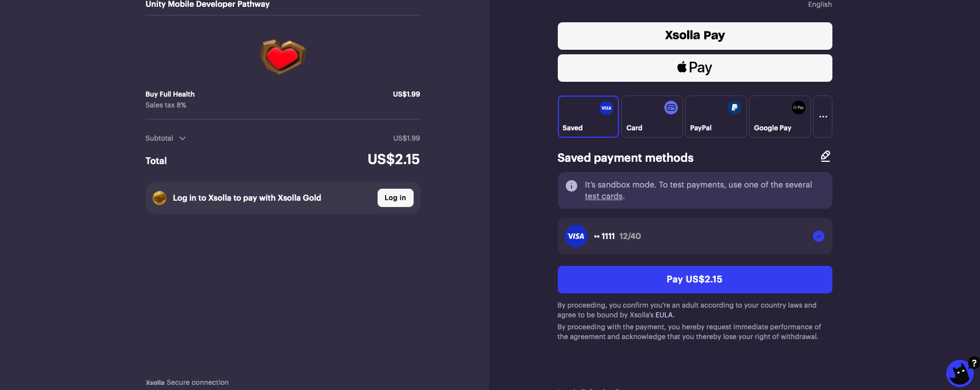Click the Xsolla Gold coin icon
The image size is (980, 390).
click(160, 198)
